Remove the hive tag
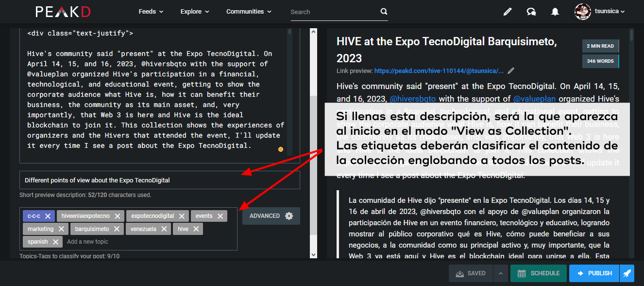This screenshot has width=644, height=286. point(196,229)
